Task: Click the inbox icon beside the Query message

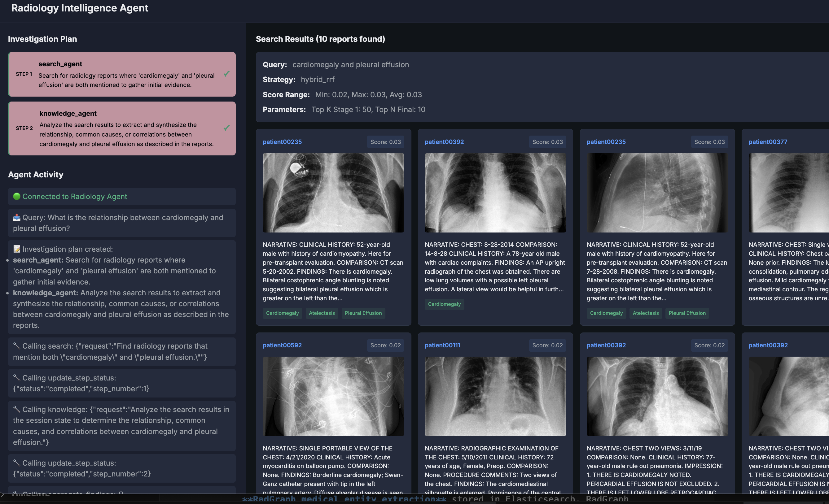Action: pyautogui.click(x=16, y=218)
